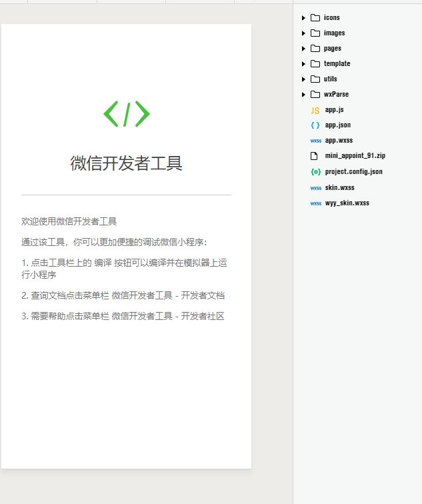Click the file icon of mini_appoint_91.zip
This screenshot has width=422, height=504.
(x=314, y=156)
